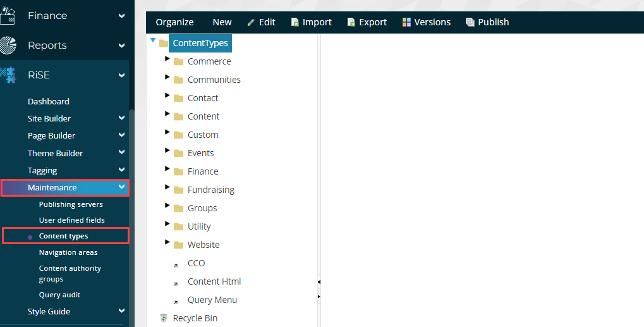The image size is (644, 327).
Task: Select the Content Html shortcut item
Action: click(214, 281)
